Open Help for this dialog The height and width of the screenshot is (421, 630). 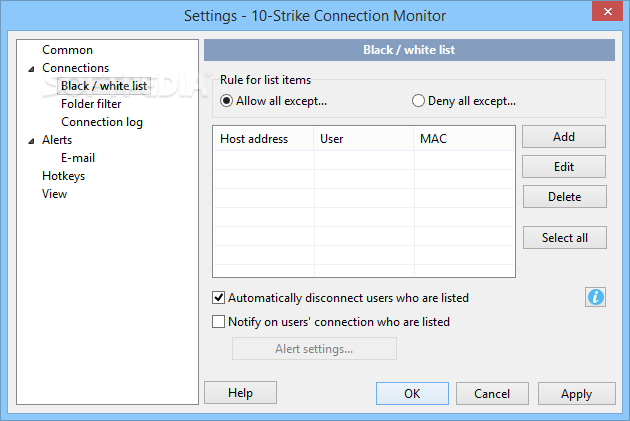pos(240,392)
